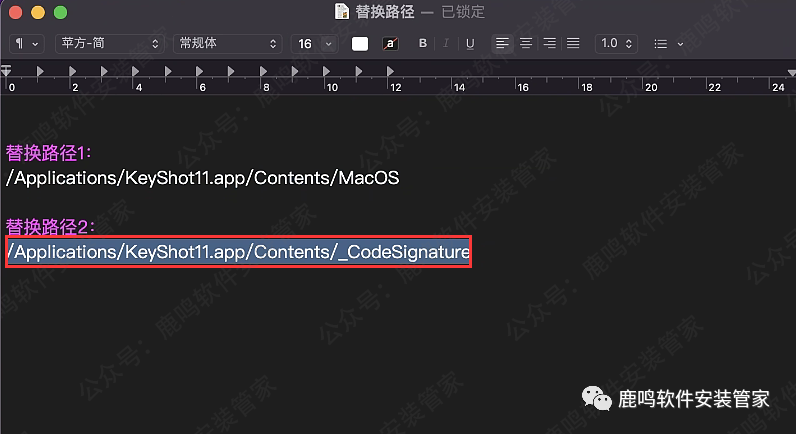Click the ruler tab stop above mark 12
796x434 pixels.
click(390, 71)
